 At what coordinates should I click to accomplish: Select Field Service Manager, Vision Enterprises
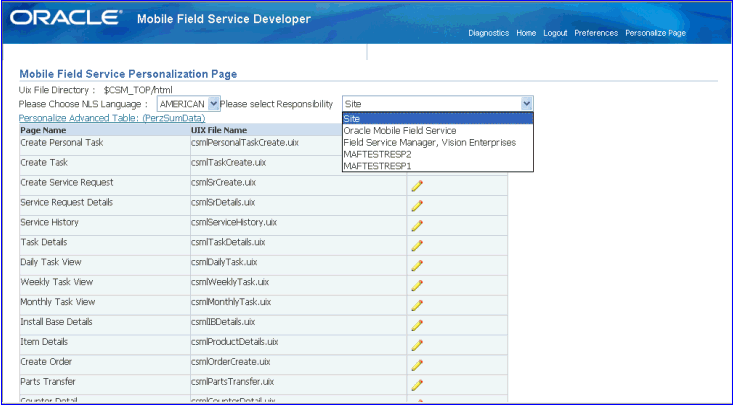(x=438, y=142)
